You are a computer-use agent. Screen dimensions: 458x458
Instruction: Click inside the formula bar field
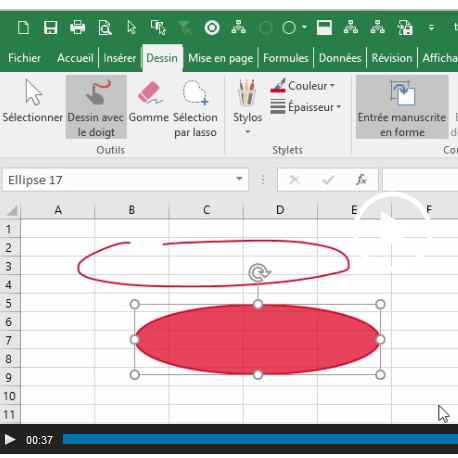420,180
